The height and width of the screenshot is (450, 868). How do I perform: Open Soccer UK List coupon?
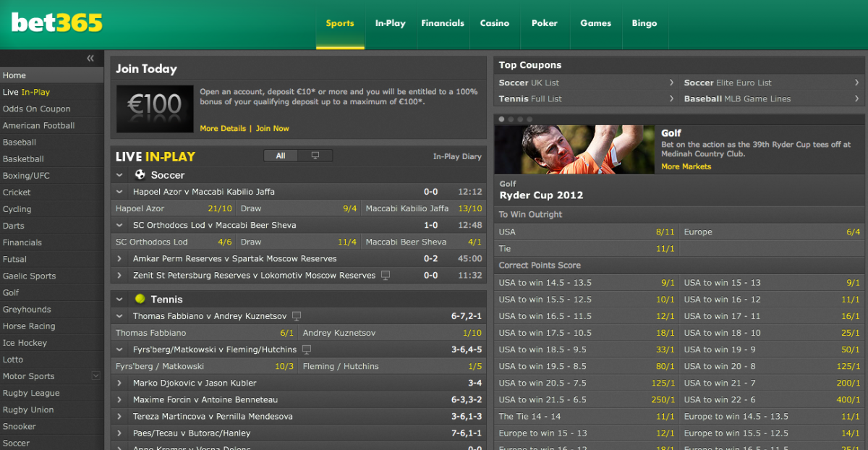pyautogui.click(x=587, y=82)
